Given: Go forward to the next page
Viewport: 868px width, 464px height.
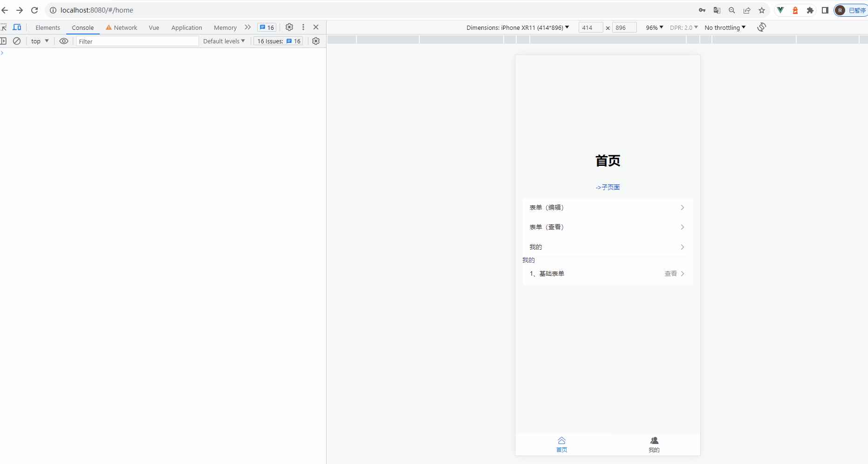Looking at the screenshot, I should point(20,10).
